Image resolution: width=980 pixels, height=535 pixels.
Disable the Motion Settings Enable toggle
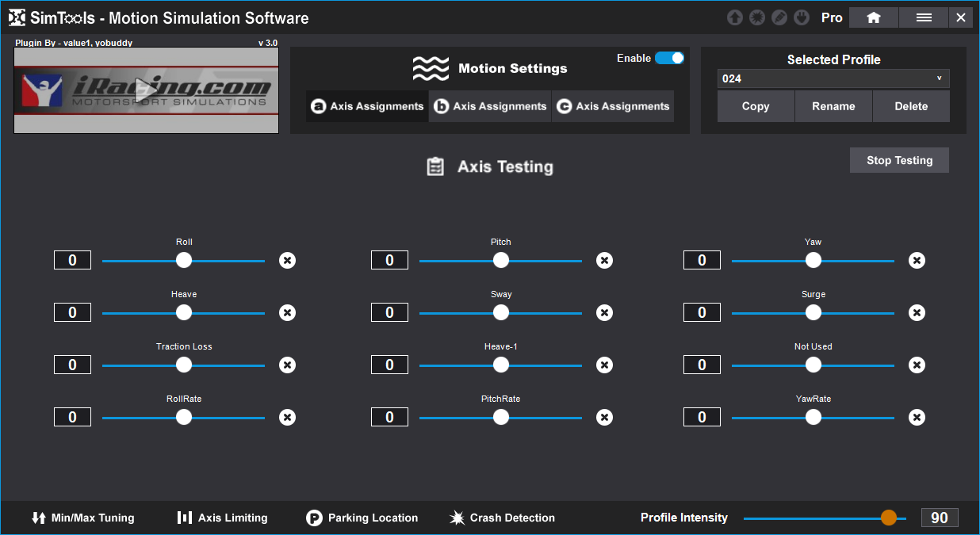(670, 58)
